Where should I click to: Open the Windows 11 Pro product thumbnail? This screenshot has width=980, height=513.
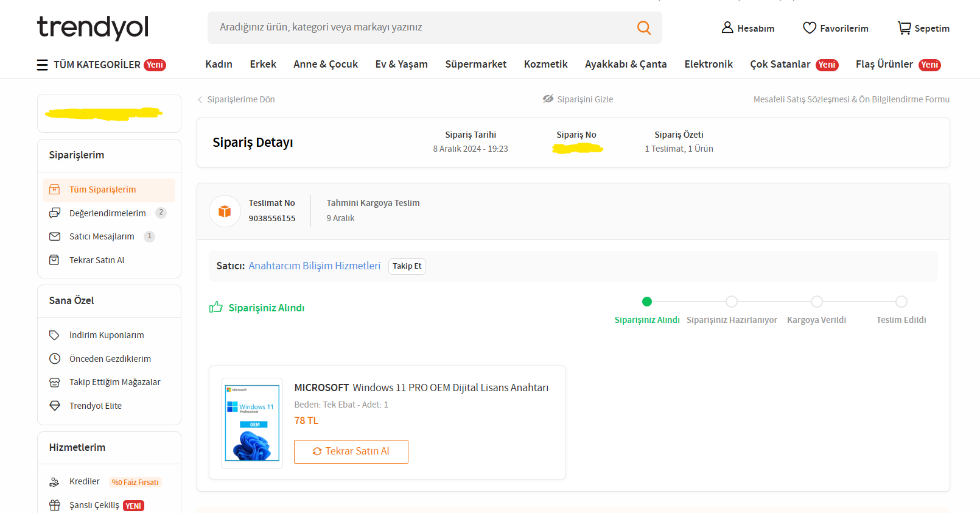point(252,423)
